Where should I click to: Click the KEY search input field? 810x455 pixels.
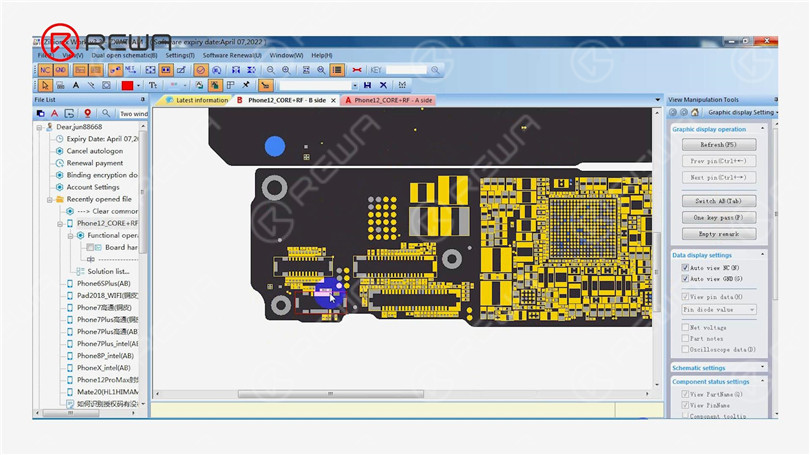(x=406, y=70)
